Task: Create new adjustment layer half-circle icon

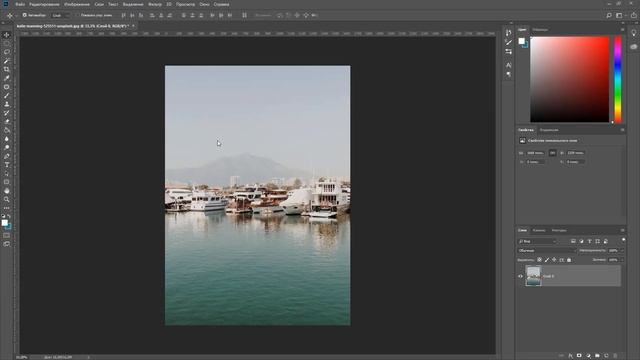Action: click(588, 356)
